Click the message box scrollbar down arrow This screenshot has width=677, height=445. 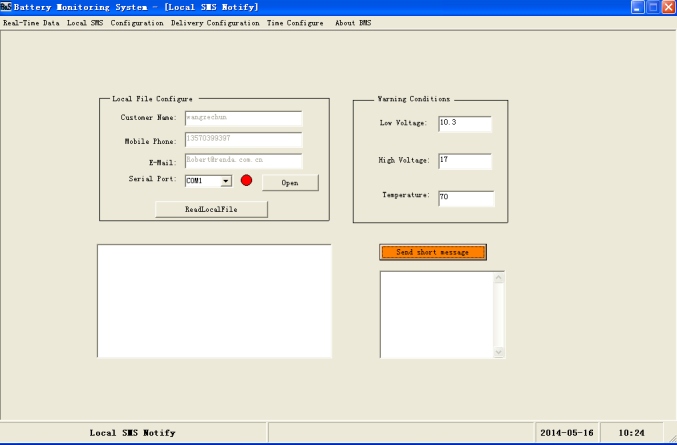coord(500,352)
